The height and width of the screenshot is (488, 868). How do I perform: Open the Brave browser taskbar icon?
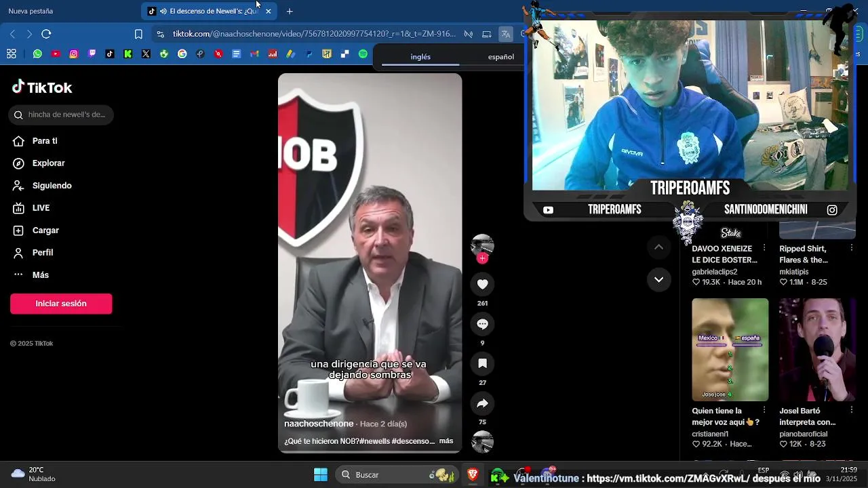pyautogui.click(x=473, y=474)
